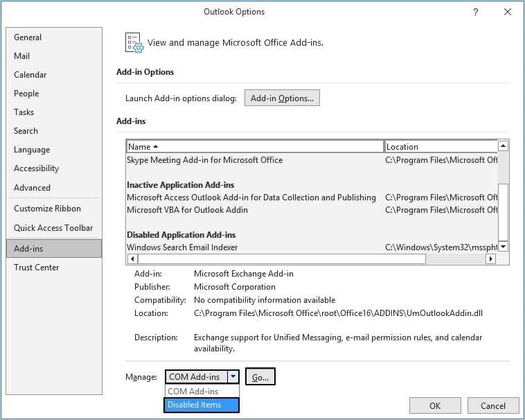Screen dimensions: 525x420
Task: Choose Disabled Items from Manage list
Action: (202, 405)
